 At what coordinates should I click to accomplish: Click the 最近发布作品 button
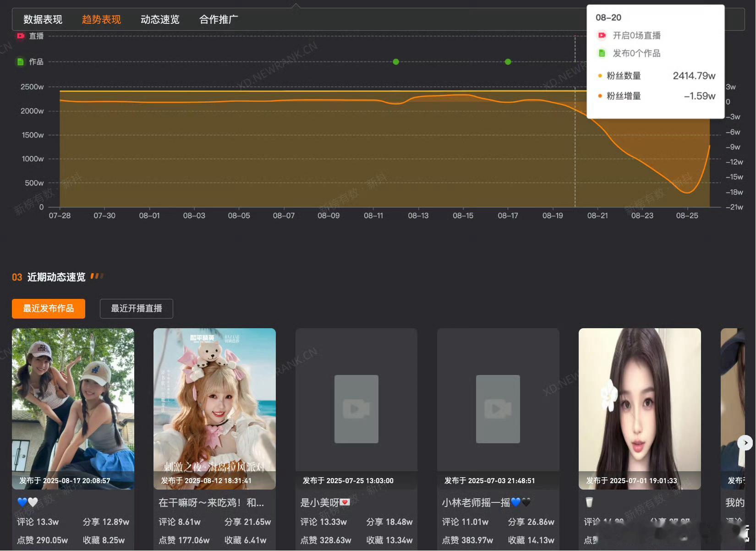tap(49, 309)
